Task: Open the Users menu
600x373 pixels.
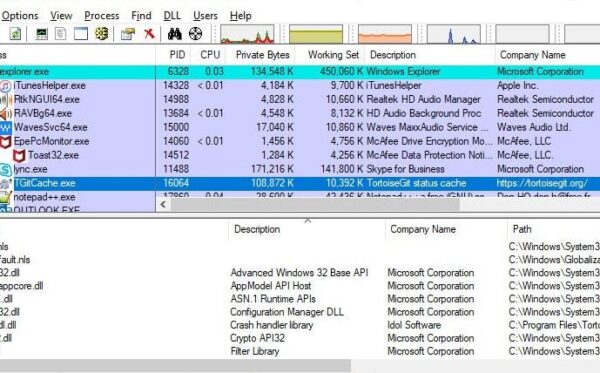Action: (x=205, y=16)
